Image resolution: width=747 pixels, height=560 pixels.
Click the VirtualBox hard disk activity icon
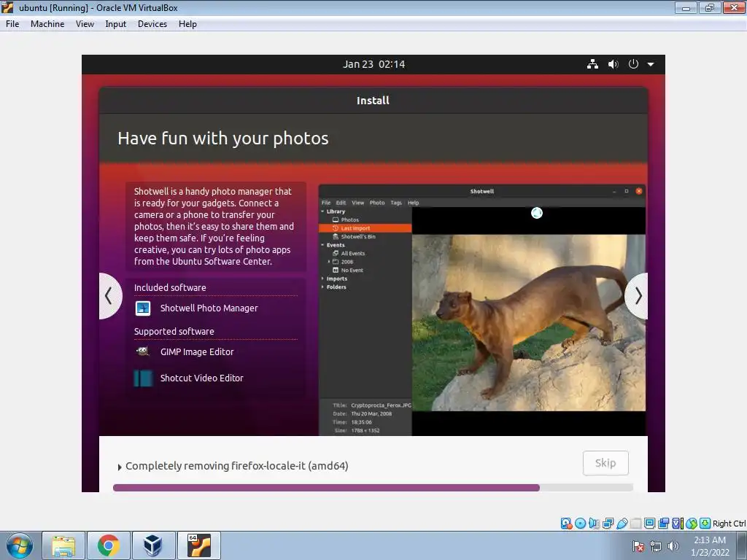(566, 524)
